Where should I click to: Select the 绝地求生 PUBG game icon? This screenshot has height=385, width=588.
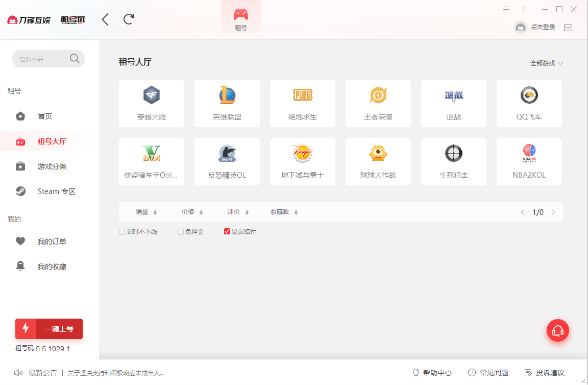pyautogui.click(x=302, y=103)
